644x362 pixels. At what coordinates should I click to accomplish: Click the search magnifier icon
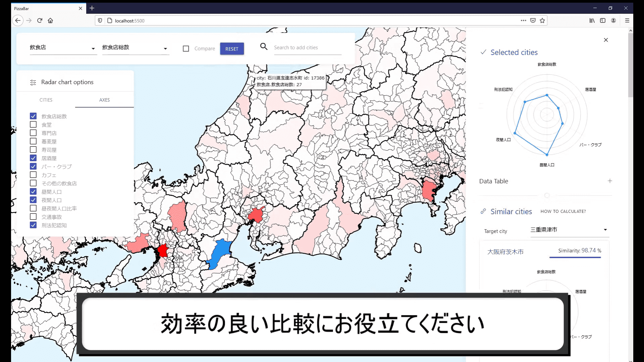pos(264,47)
